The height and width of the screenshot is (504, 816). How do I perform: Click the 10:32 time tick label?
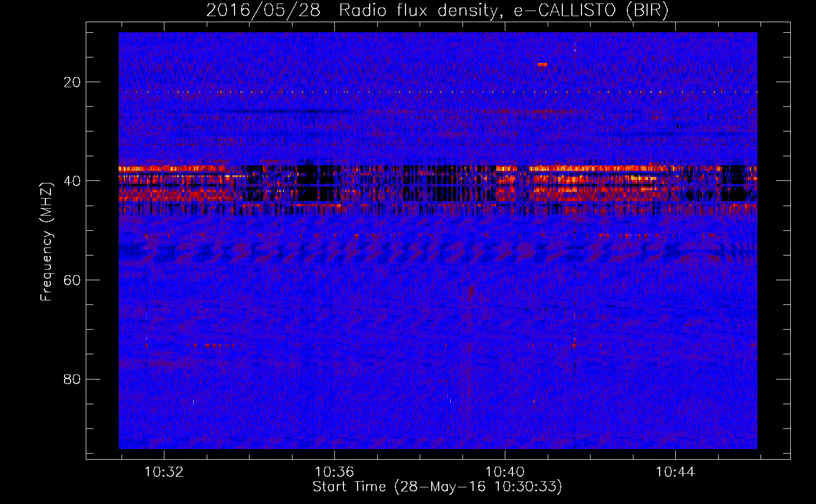pos(164,472)
